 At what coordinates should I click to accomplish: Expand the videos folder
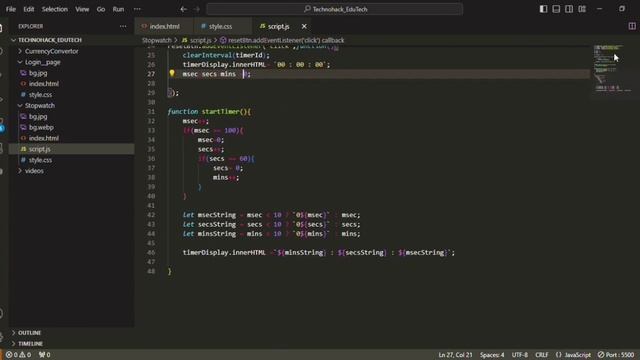(x=34, y=171)
